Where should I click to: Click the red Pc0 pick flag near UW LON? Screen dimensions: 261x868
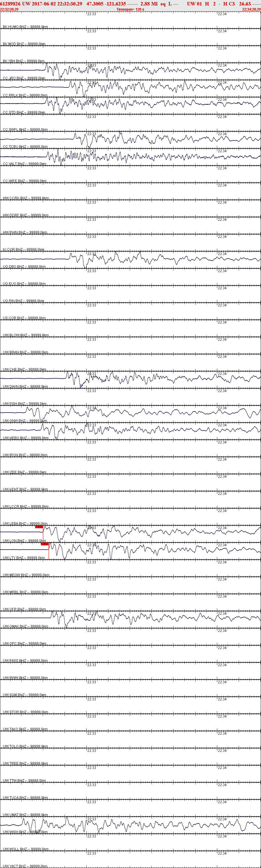tap(45, 544)
